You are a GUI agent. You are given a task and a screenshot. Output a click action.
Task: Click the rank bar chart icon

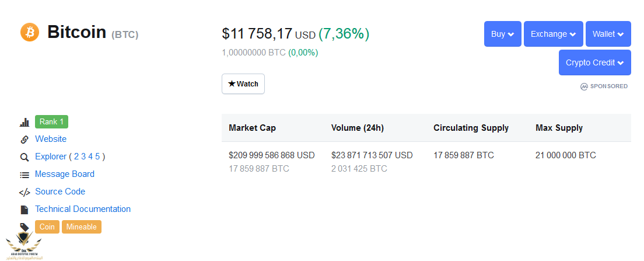tap(24, 122)
